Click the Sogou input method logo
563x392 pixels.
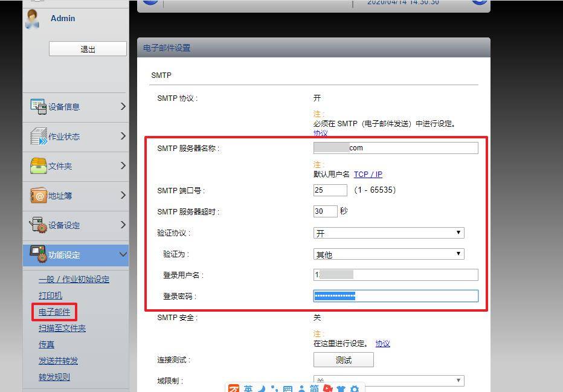pyautogui.click(x=233, y=388)
